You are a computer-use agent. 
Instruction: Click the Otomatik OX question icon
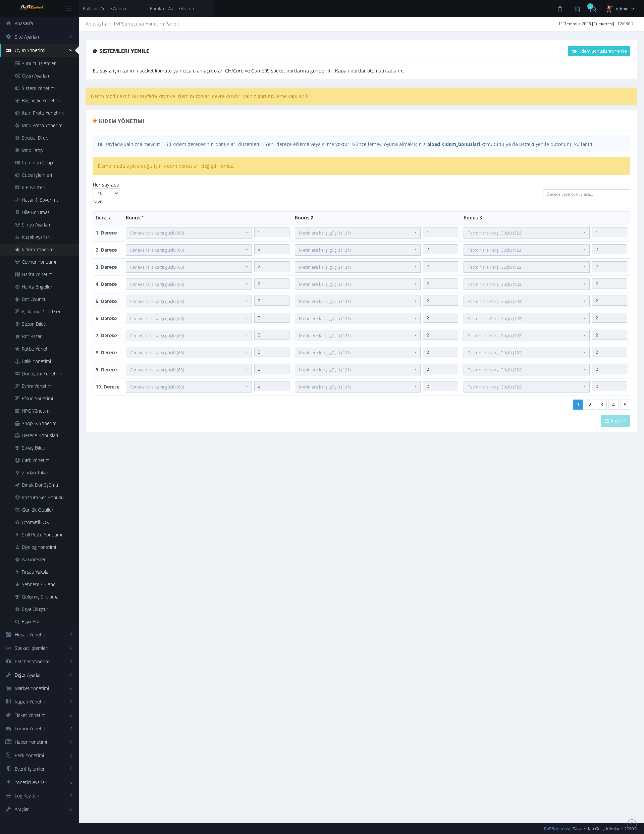17,522
